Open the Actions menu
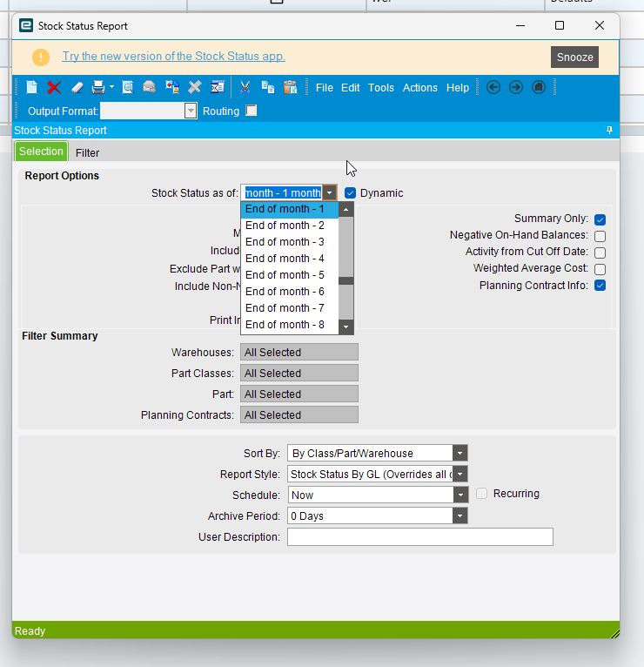Viewport: 644px width, 667px height. click(420, 88)
